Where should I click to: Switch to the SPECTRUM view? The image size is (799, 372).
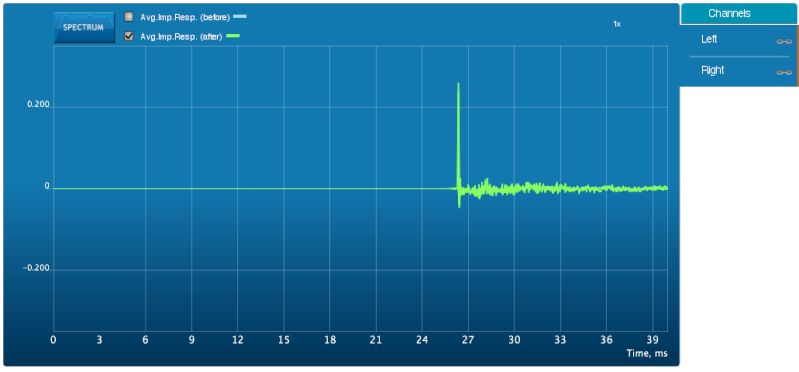point(84,27)
